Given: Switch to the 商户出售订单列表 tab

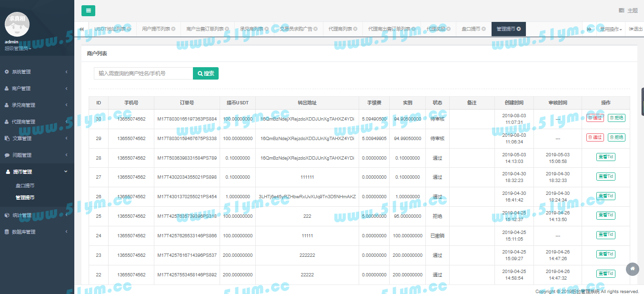Looking at the screenshot, I should tap(205, 29).
